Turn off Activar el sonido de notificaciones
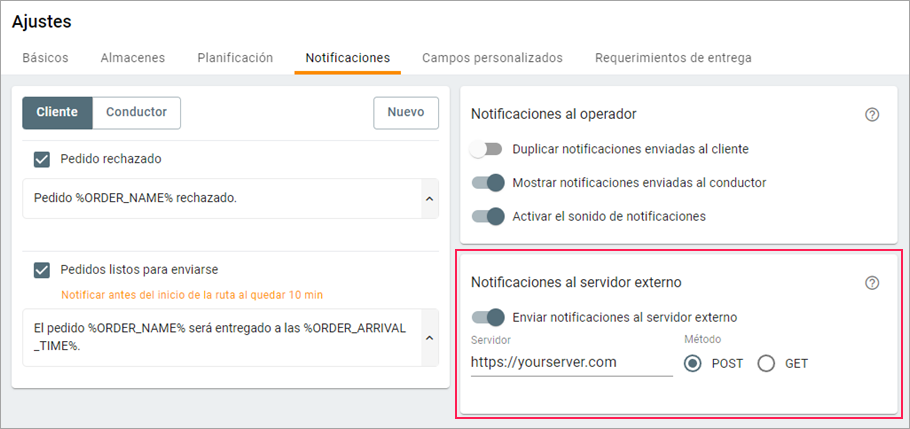 tap(488, 217)
